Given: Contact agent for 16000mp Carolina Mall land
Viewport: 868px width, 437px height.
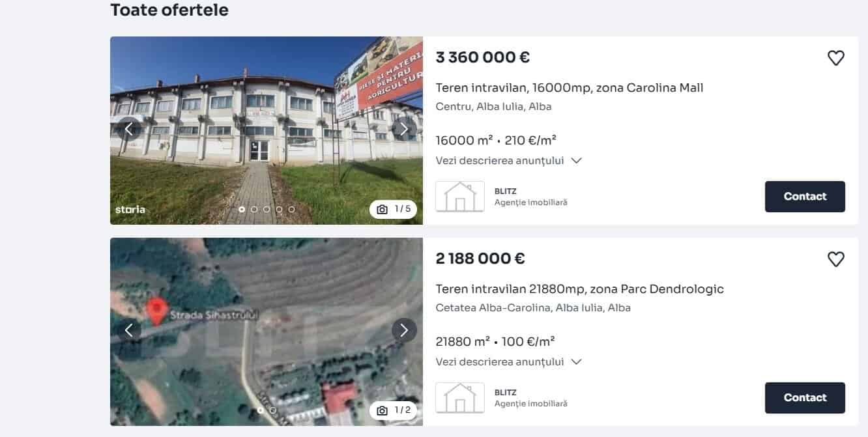Looking at the screenshot, I should coord(805,197).
